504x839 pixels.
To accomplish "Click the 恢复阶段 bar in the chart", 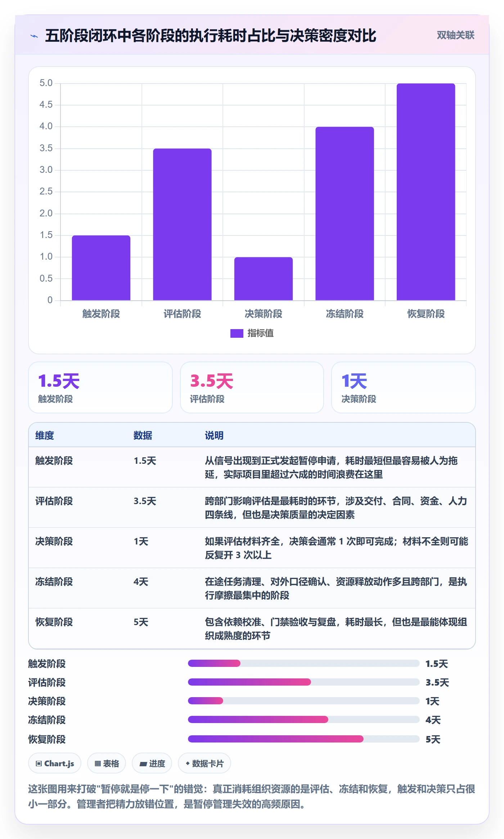I will click(x=426, y=192).
